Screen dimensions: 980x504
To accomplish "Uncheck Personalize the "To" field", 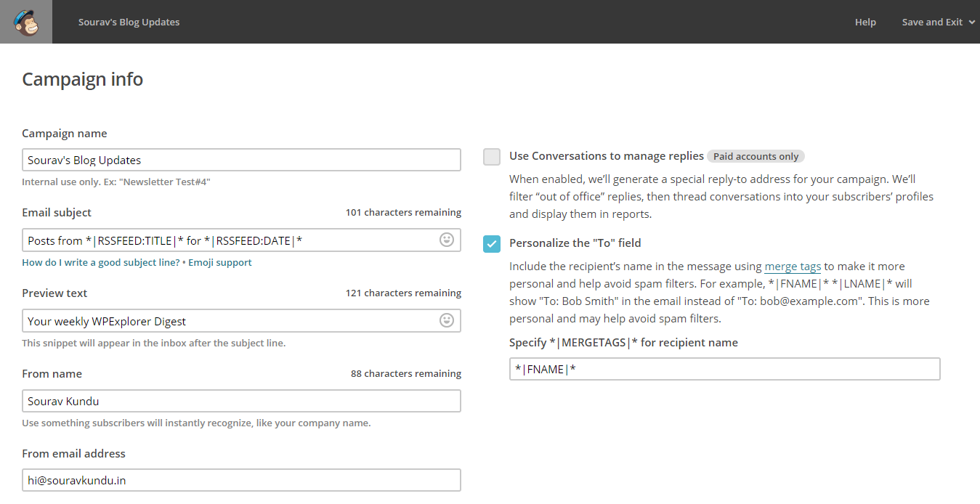I will [492, 244].
